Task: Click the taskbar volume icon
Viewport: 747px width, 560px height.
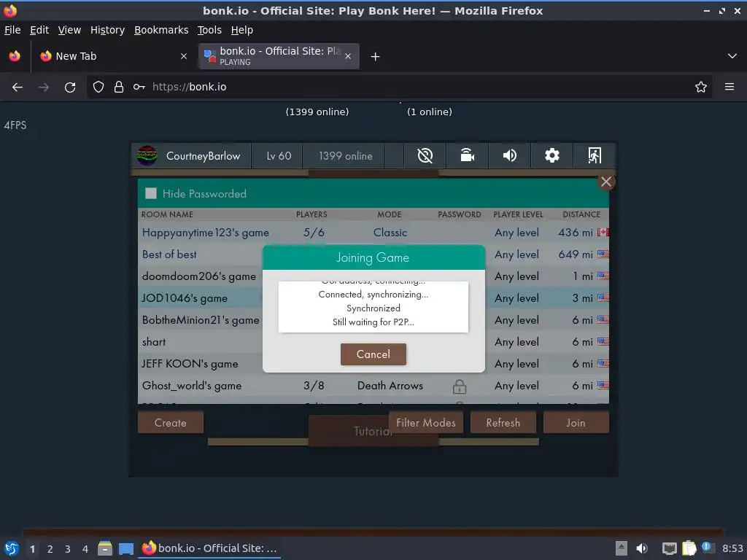Action: [x=642, y=548]
